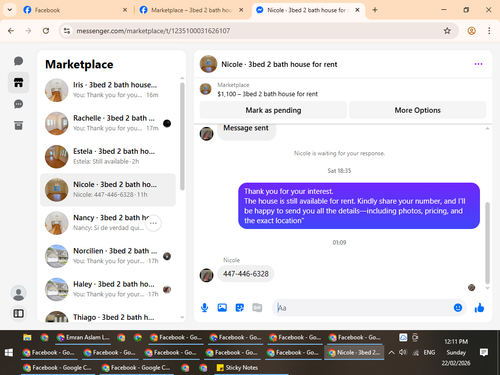The width and height of the screenshot is (500, 375).
Task: Click the Mark as pending button
Action: (x=273, y=110)
